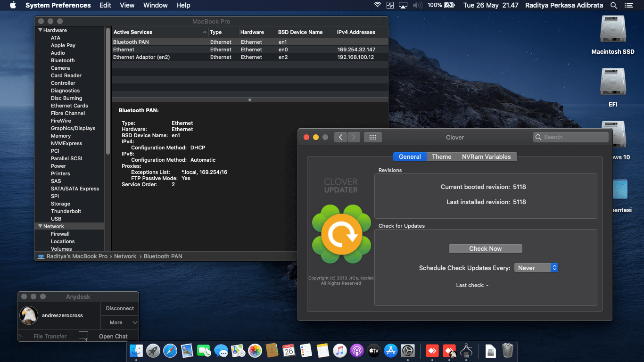Open the first AnyDesk icon in the Dock
The height and width of the screenshot is (362, 644).
[x=432, y=351]
